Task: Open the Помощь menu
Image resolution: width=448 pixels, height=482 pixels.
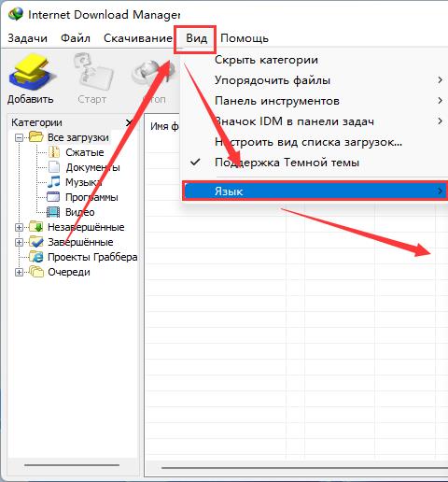Action: tap(245, 38)
